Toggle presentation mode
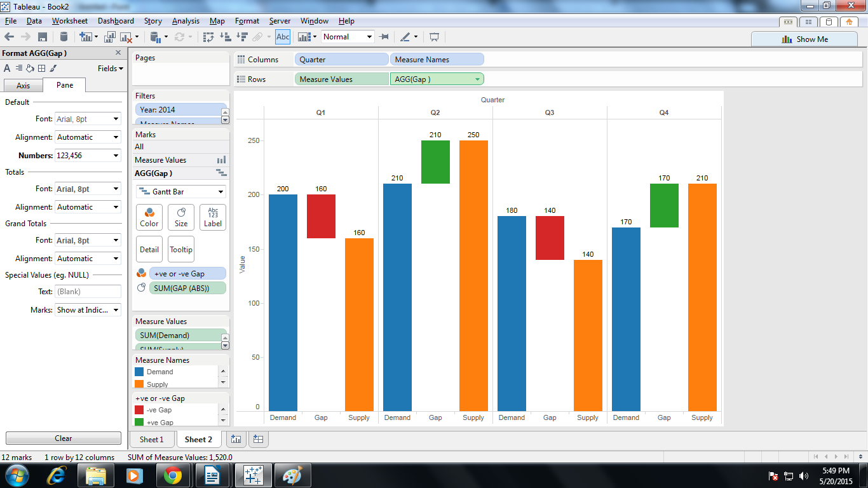The image size is (868, 488). pos(435,36)
